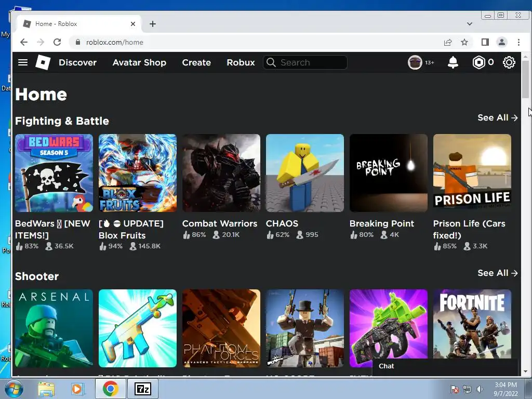Open the hamburger navigation menu
Screen dimensions: 532x399
23,62
